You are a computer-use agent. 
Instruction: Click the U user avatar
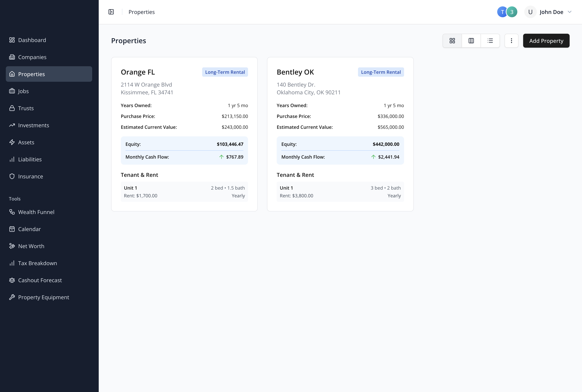(x=530, y=12)
